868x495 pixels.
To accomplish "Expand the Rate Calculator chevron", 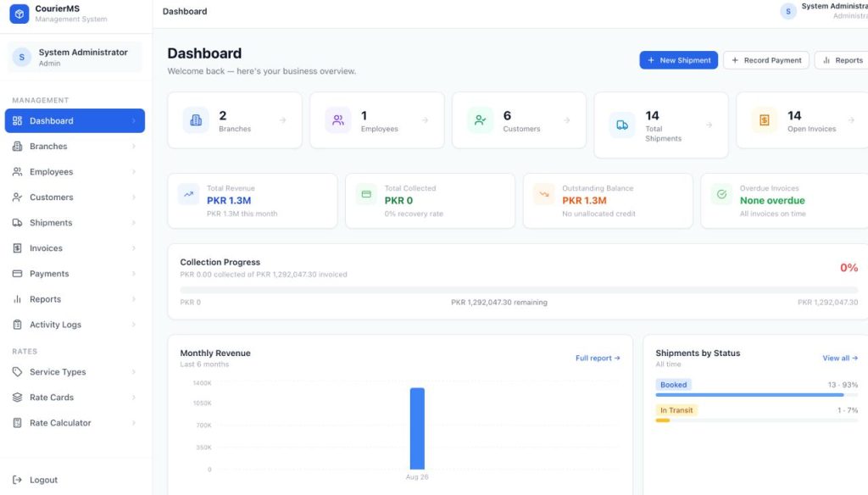I will pyautogui.click(x=133, y=423).
